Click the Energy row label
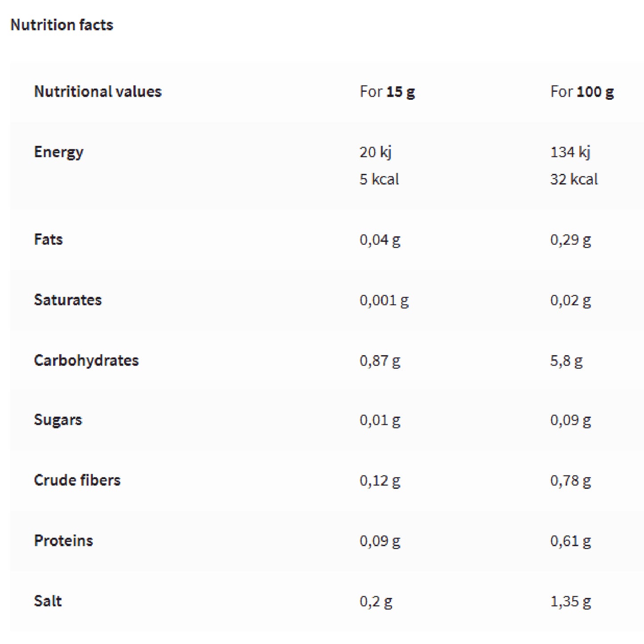The image size is (644, 644). (x=58, y=152)
